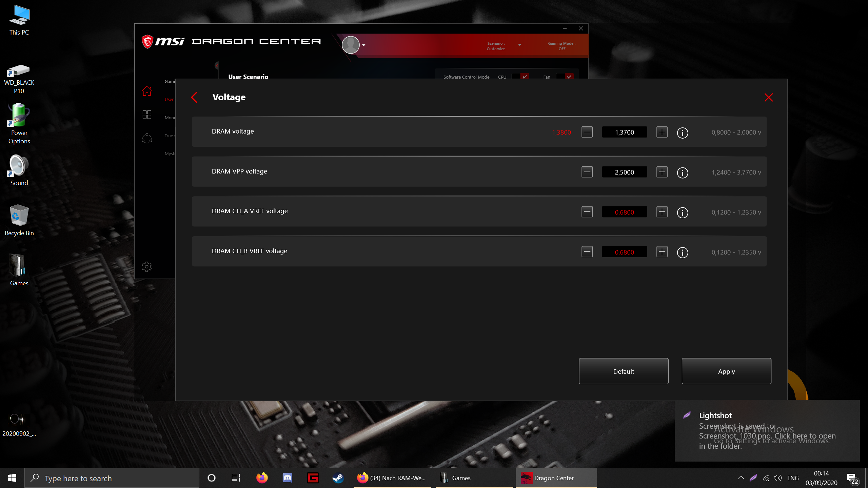Open the DRAM voltage info icon

point(682,133)
